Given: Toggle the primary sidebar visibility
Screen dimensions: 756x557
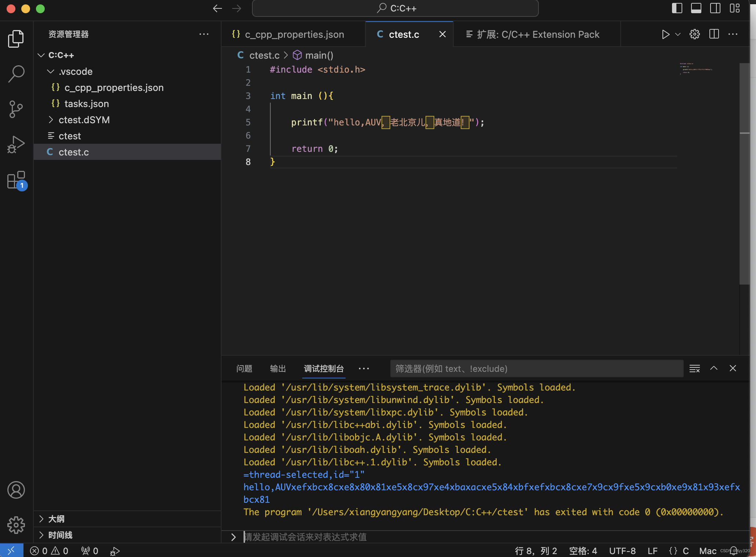Looking at the screenshot, I should point(677,8).
